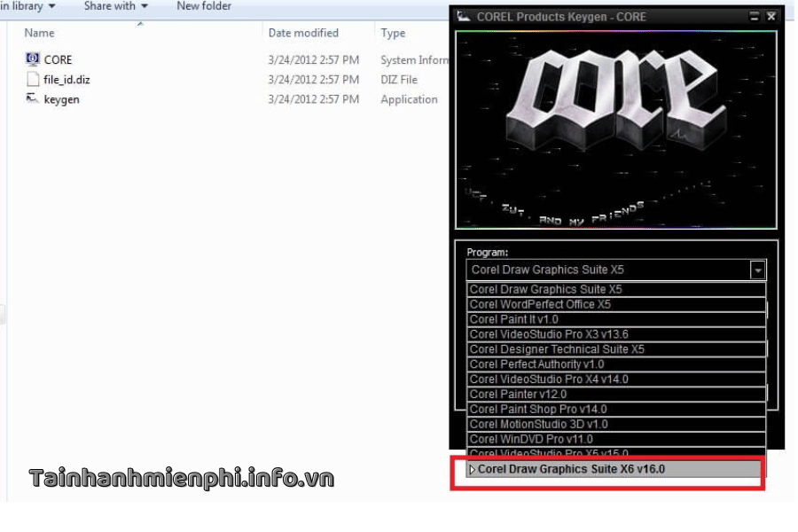Expand the Share with menu

tap(115, 6)
